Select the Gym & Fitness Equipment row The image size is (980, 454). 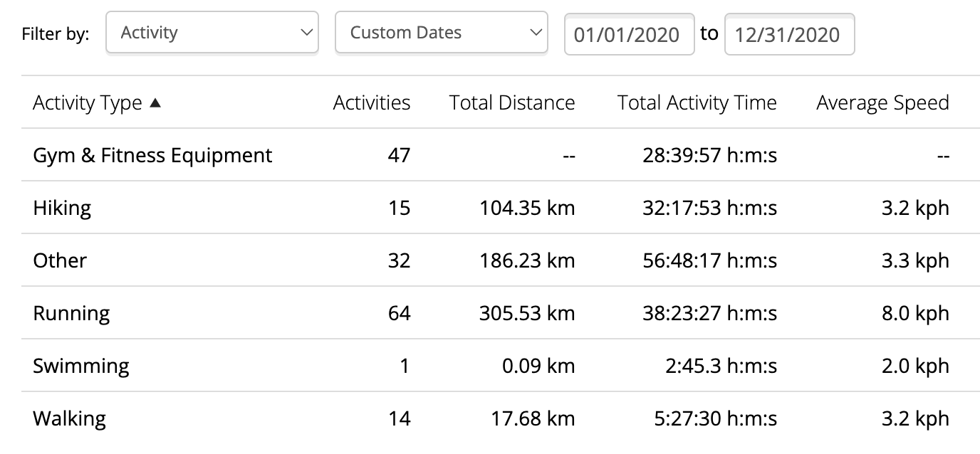(x=491, y=155)
